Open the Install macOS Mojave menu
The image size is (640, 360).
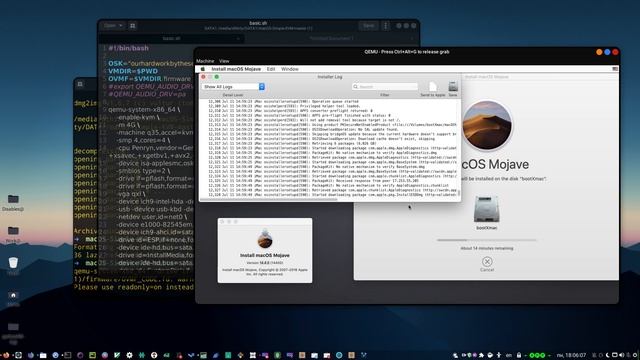pyautogui.click(x=236, y=69)
